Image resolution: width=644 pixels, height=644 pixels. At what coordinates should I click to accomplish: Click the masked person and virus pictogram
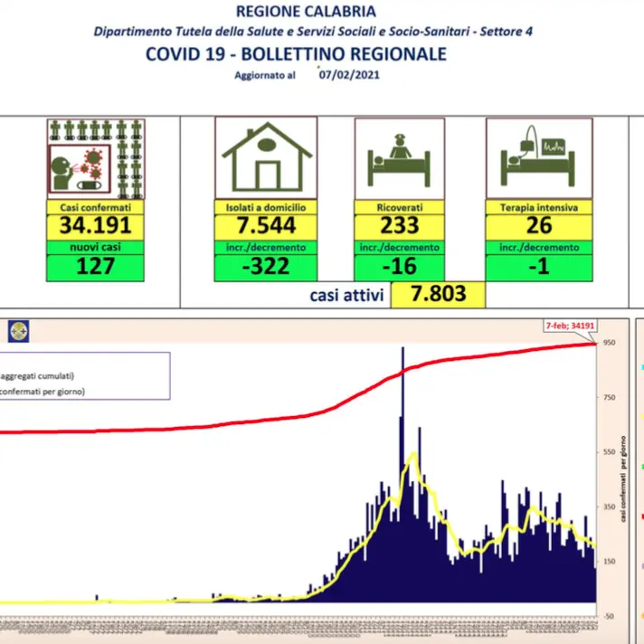96,159
